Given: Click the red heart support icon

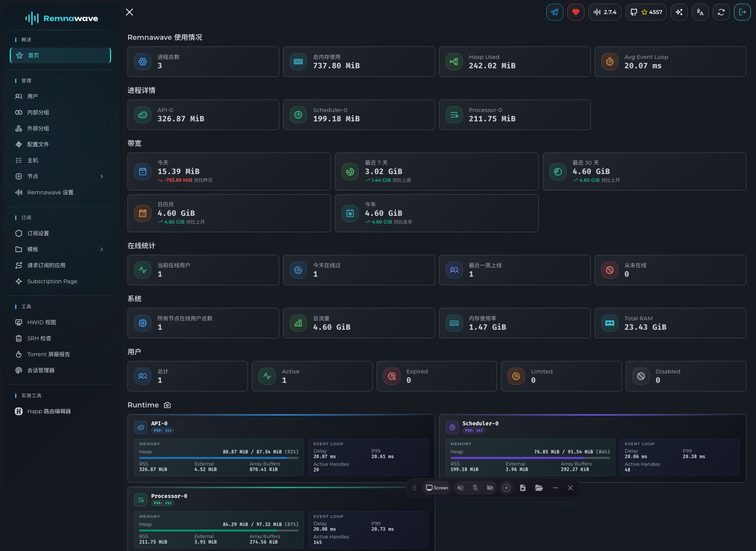Looking at the screenshot, I should coord(575,12).
